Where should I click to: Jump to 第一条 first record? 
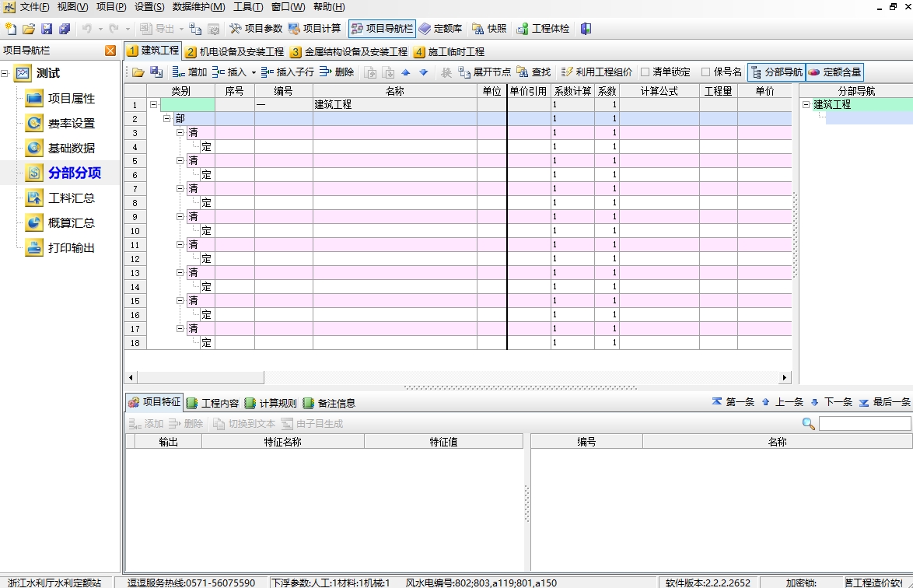click(733, 401)
